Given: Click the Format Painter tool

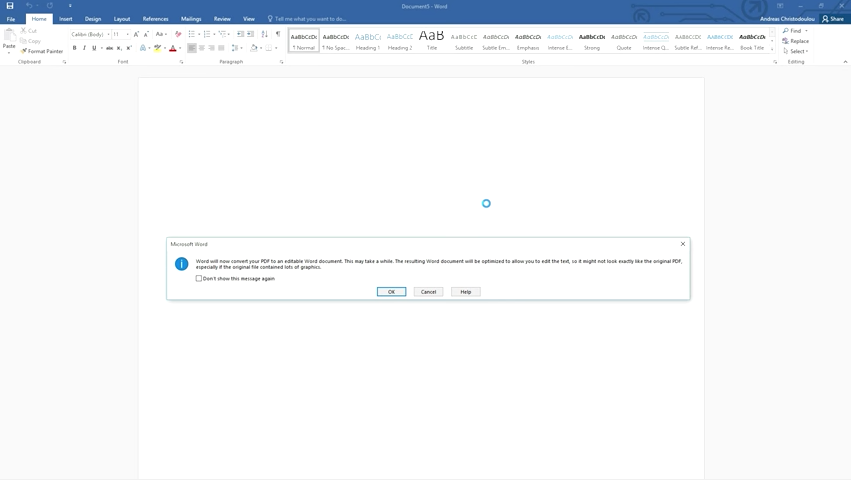Looking at the screenshot, I should pos(42,51).
